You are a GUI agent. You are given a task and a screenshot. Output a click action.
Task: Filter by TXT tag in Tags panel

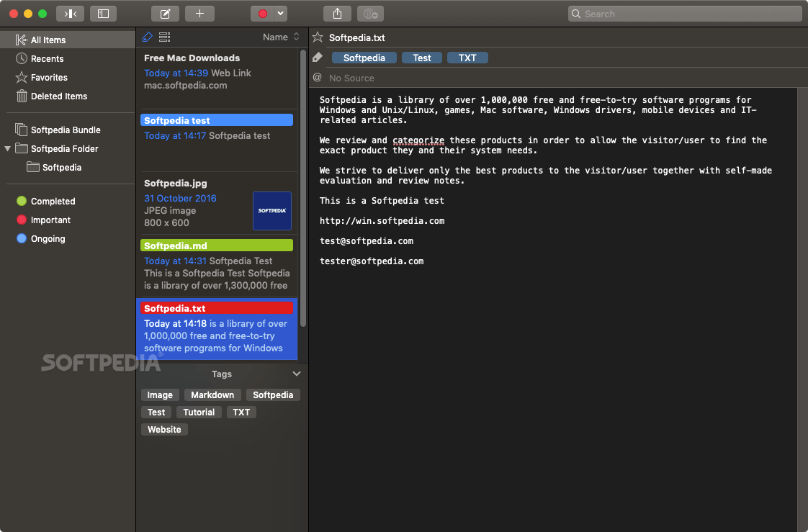pyautogui.click(x=241, y=412)
